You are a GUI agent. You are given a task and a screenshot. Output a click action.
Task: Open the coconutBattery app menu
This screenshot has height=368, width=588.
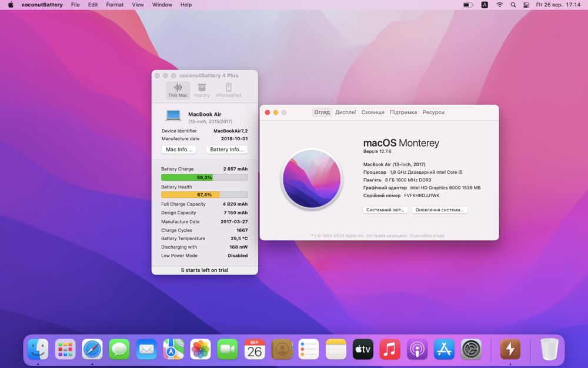42,5
